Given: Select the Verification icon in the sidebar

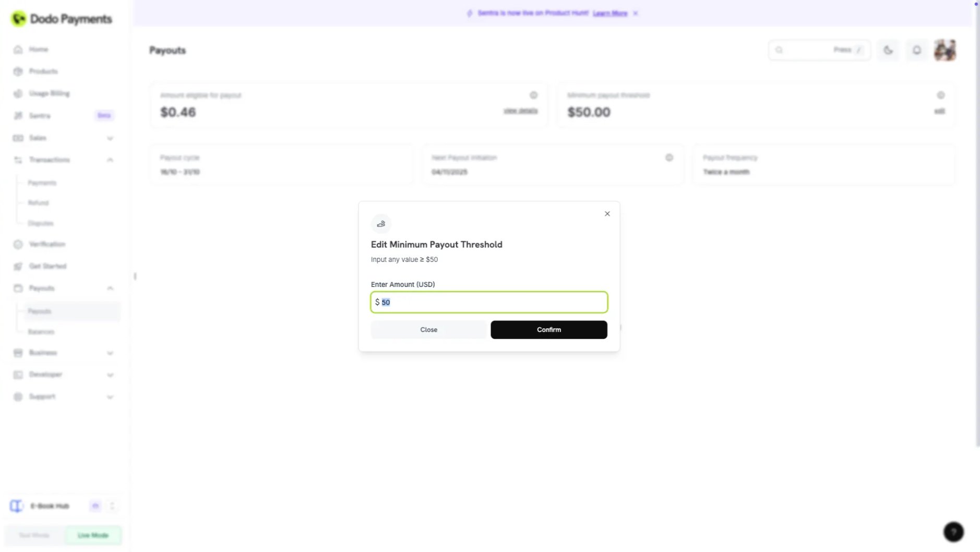Looking at the screenshot, I should tap(19, 244).
